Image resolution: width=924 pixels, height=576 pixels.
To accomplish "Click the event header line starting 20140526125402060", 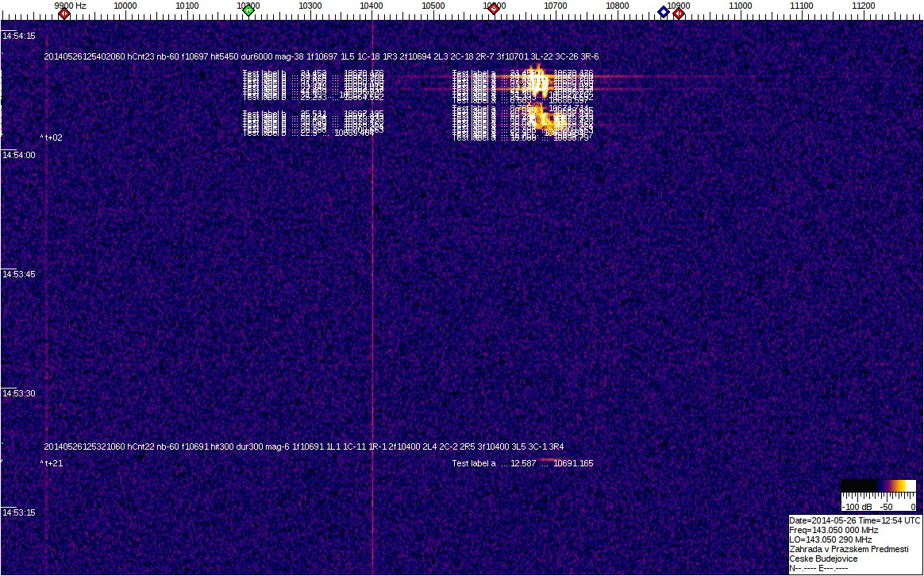I will pos(321,57).
